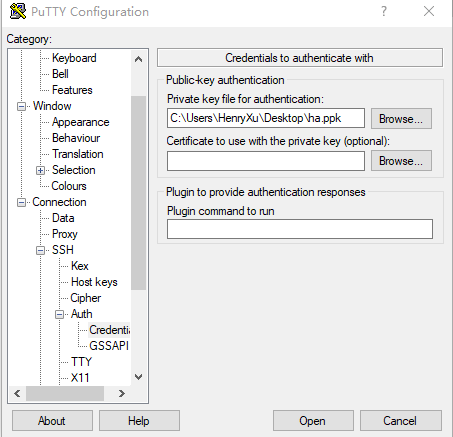The width and height of the screenshot is (453, 437).
Task: Click the Open button to connect
Action: pos(313,421)
